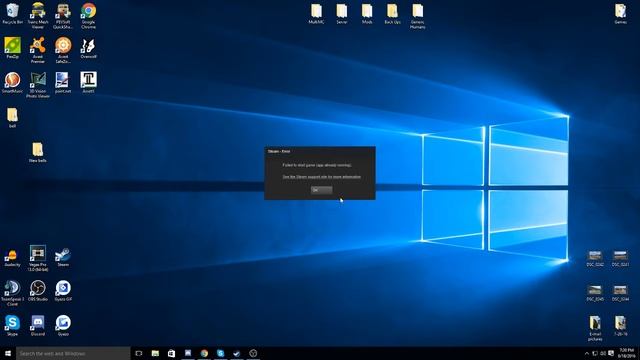Show hidden system tray icons
640x360 pixels.
pos(587,353)
